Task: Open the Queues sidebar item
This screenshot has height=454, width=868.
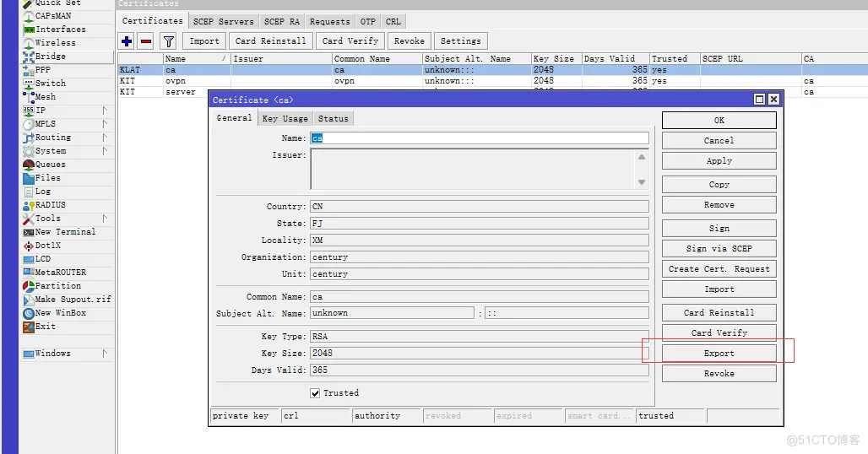Action: [50, 165]
